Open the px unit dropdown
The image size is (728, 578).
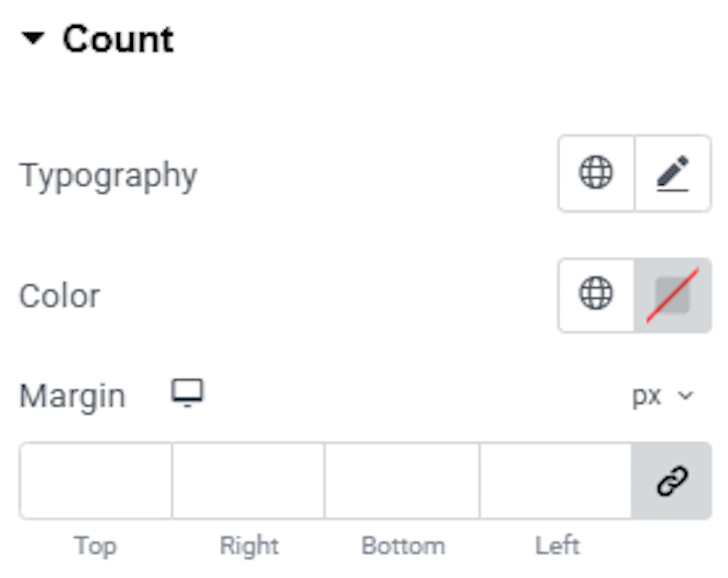663,395
